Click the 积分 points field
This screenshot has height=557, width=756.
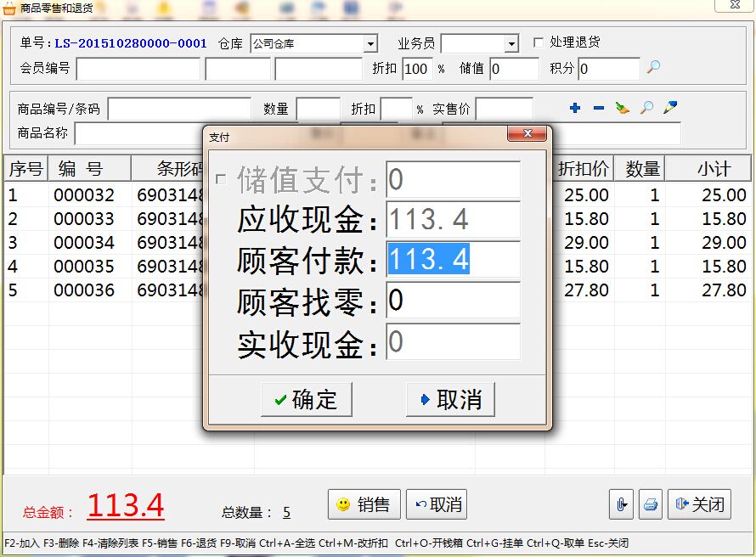[x=609, y=69]
